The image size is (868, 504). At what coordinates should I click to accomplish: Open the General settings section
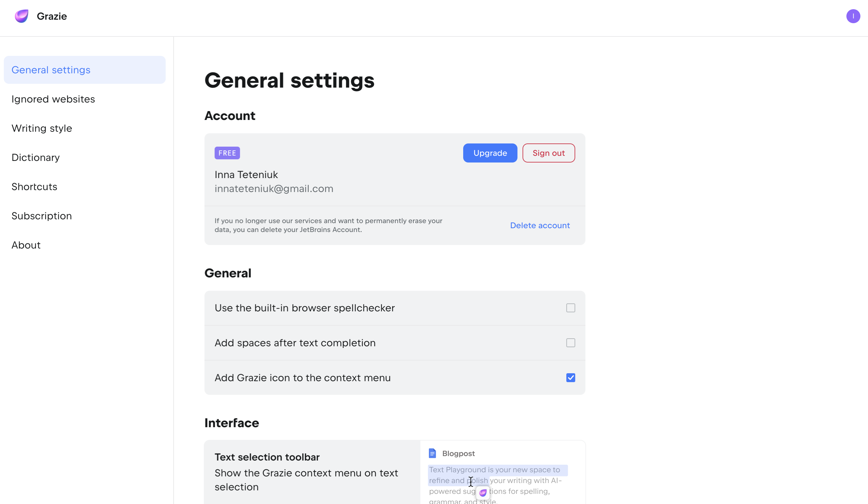(x=51, y=70)
